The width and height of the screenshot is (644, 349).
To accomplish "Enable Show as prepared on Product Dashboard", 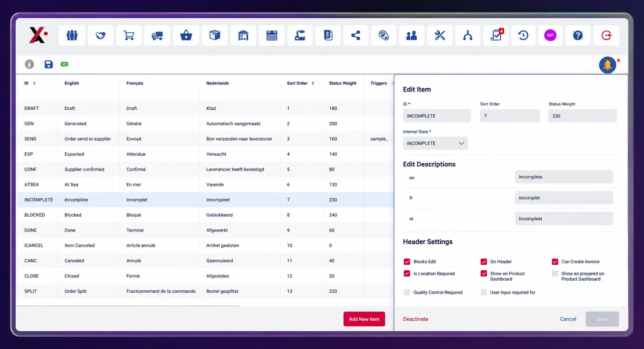I will (x=555, y=273).
